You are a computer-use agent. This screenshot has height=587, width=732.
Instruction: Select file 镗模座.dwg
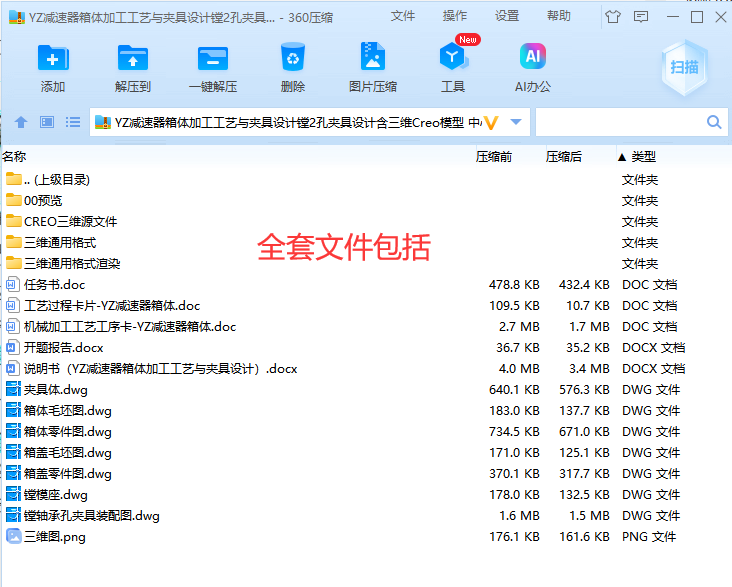coord(47,495)
